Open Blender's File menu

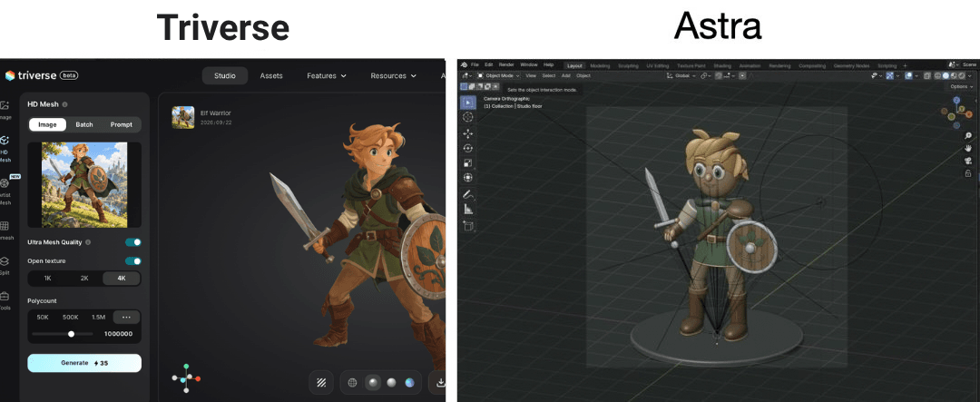point(475,65)
